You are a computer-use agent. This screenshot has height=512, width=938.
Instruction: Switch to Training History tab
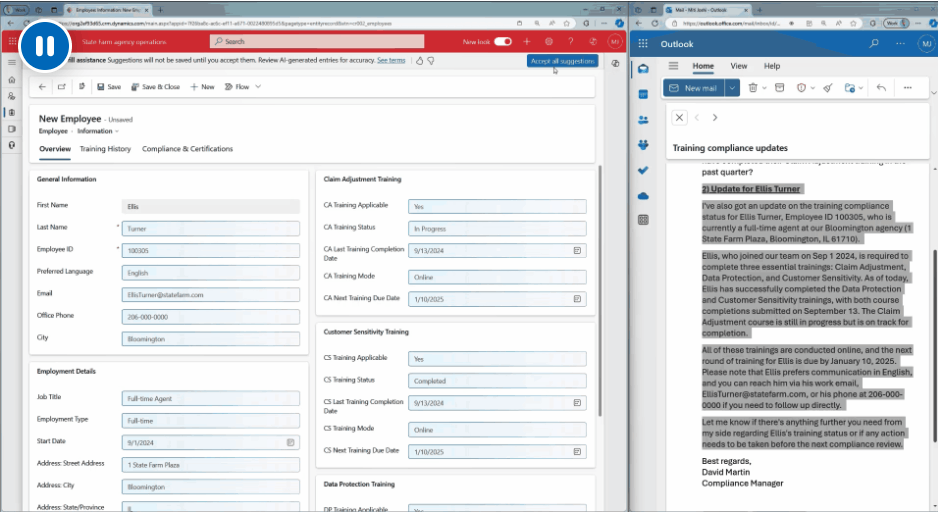pos(105,149)
